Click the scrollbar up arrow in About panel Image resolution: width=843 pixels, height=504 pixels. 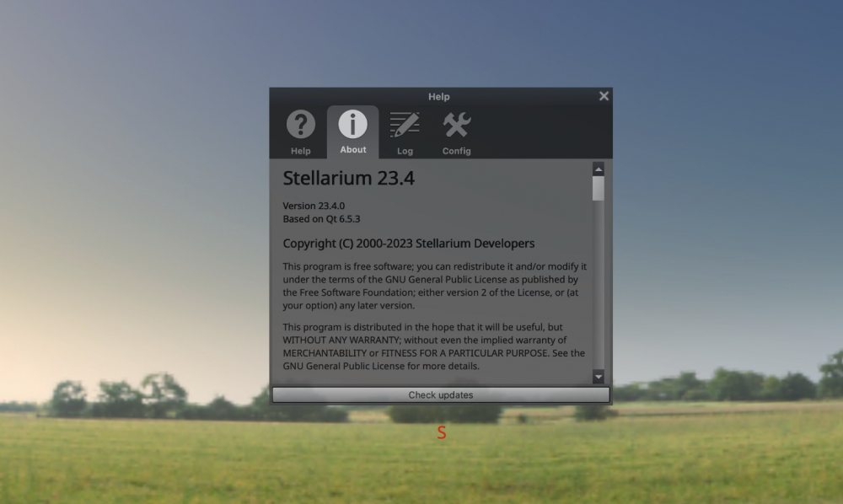(x=599, y=169)
